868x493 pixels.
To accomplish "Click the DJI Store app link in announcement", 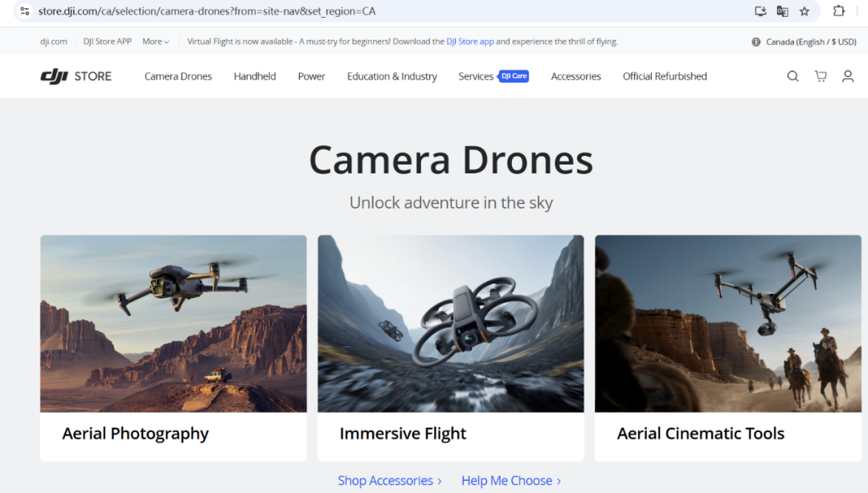I will [x=470, y=42].
